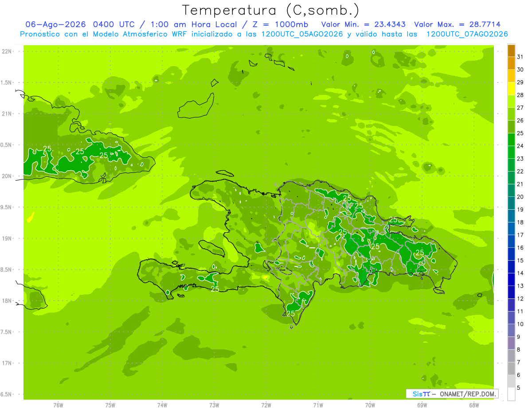532x411 pixels.
Task: Click the legend value "24"
Action: pos(520,146)
